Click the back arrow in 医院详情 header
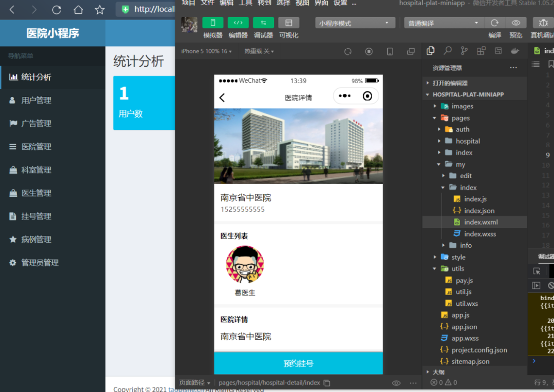The width and height of the screenshot is (554, 392). (222, 97)
